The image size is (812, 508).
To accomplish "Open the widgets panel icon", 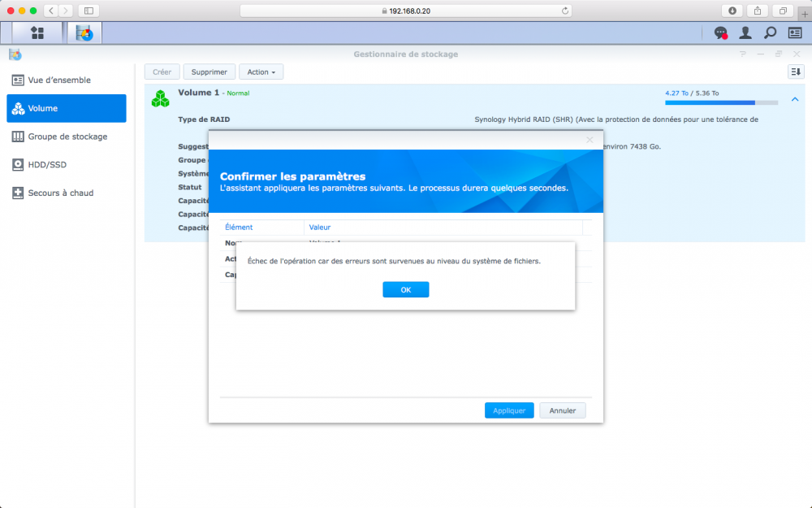I will [795, 33].
